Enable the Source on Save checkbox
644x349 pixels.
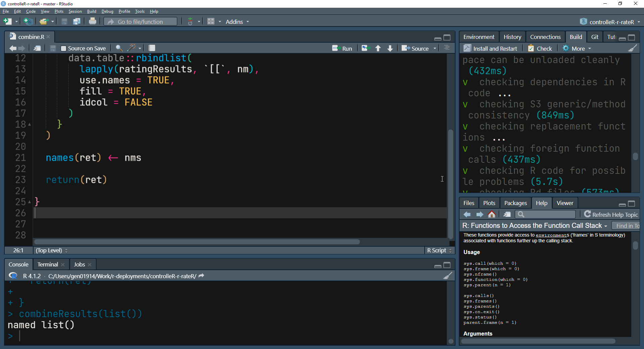click(63, 48)
